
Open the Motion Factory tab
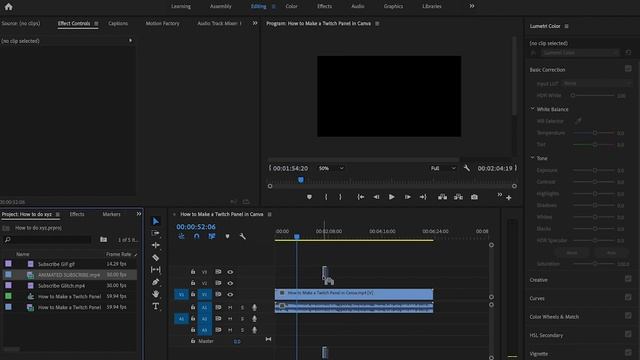(162, 23)
